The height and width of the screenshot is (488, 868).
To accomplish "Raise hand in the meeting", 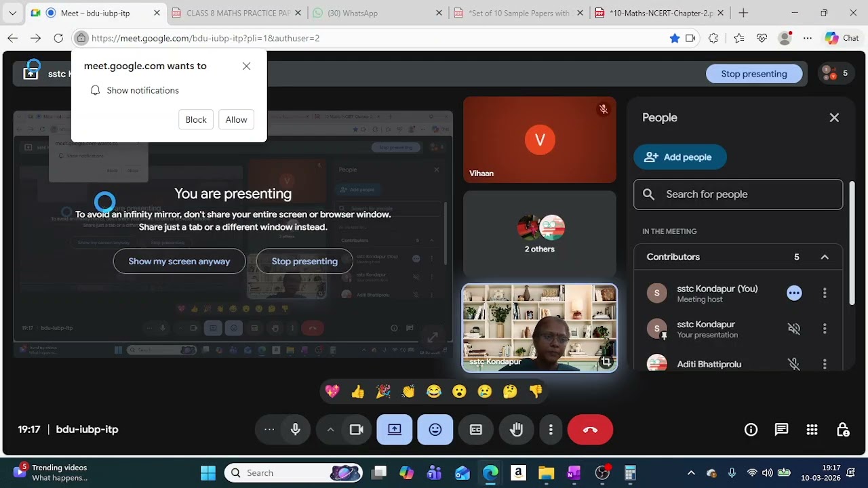I will 517,430.
